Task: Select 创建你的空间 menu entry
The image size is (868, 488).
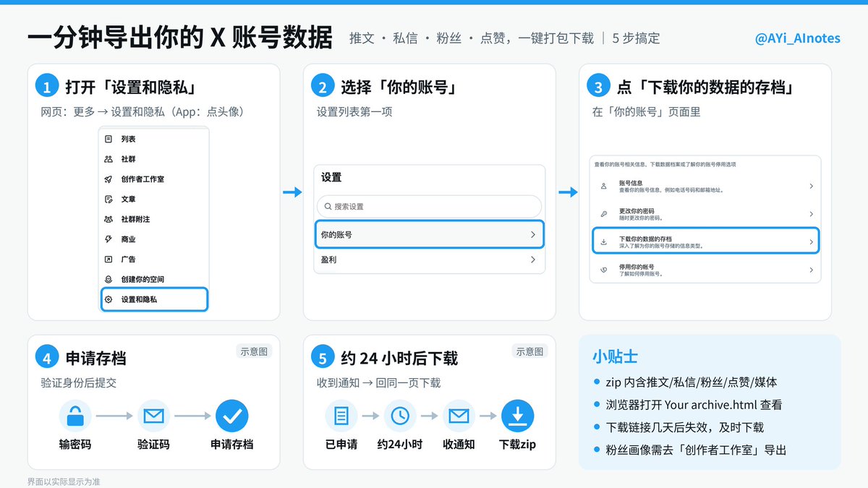Action: (153, 279)
